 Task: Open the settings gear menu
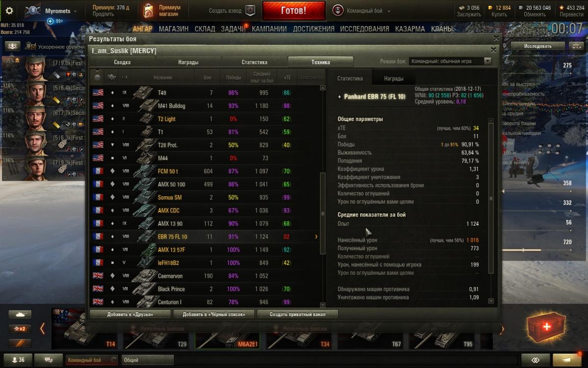point(9,11)
